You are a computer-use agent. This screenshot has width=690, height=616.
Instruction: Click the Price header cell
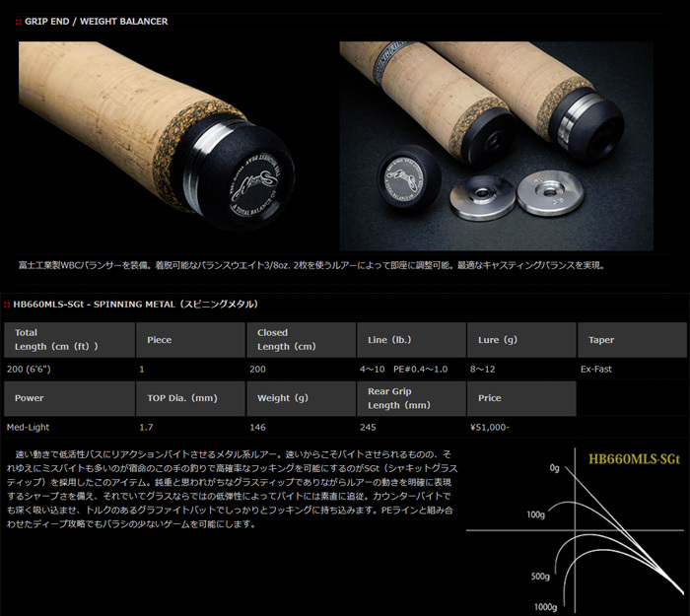(521, 398)
